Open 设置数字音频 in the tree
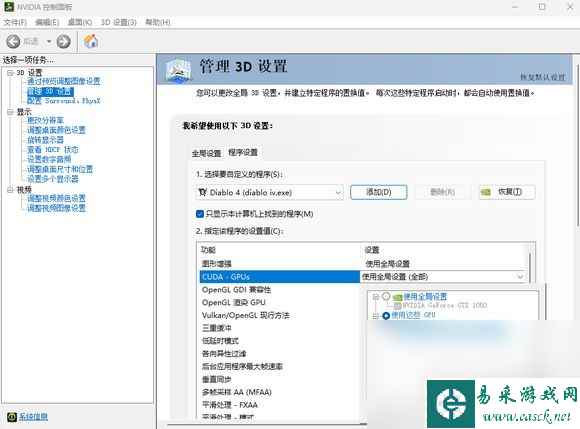The image size is (580, 429). [49, 159]
